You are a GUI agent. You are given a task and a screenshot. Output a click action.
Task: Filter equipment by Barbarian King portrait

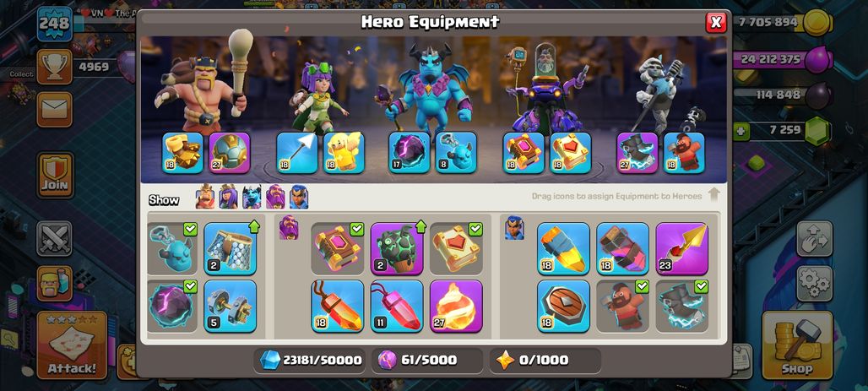point(205,197)
